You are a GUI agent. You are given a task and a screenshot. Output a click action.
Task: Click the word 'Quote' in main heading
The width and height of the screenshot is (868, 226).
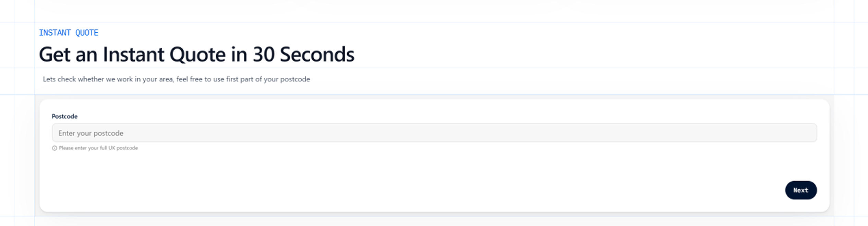click(197, 55)
